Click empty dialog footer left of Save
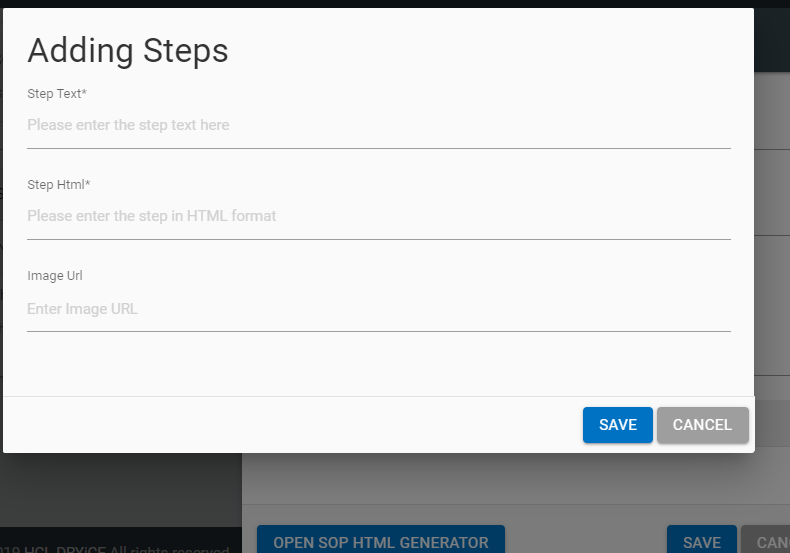Image resolution: width=790 pixels, height=553 pixels. point(290,425)
